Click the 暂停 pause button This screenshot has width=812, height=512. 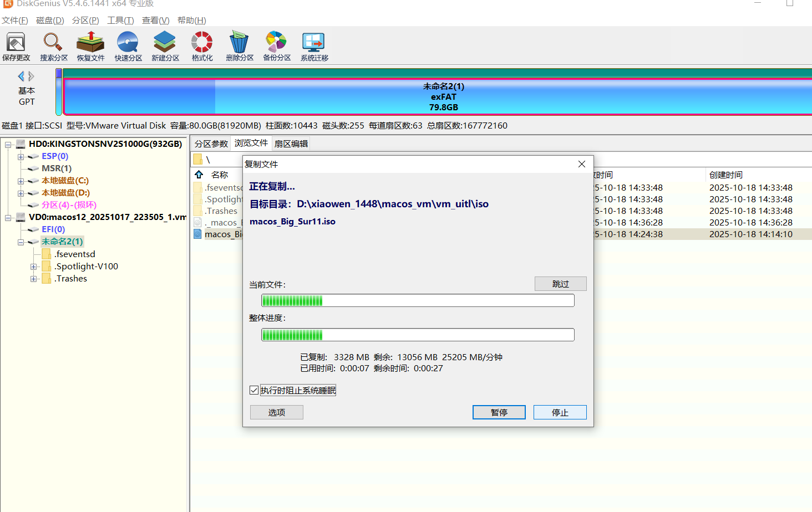[x=499, y=412]
